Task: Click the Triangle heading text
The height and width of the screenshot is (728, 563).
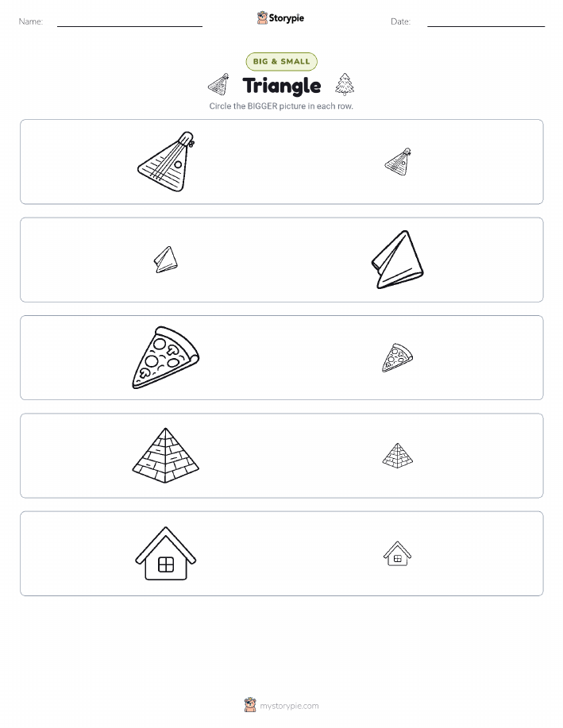Action: click(x=281, y=86)
